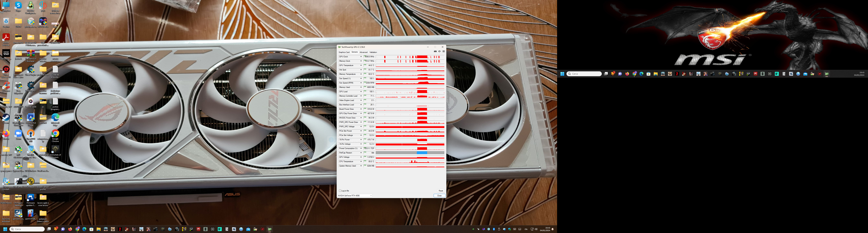
Task: Click the Close button in GPU-Z
Action: (x=439, y=196)
